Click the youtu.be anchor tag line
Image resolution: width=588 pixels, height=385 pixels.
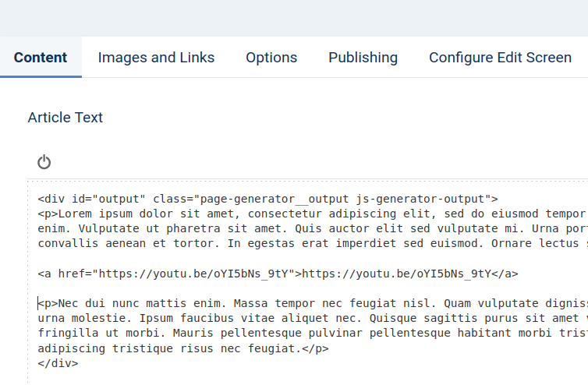(278, 274)
